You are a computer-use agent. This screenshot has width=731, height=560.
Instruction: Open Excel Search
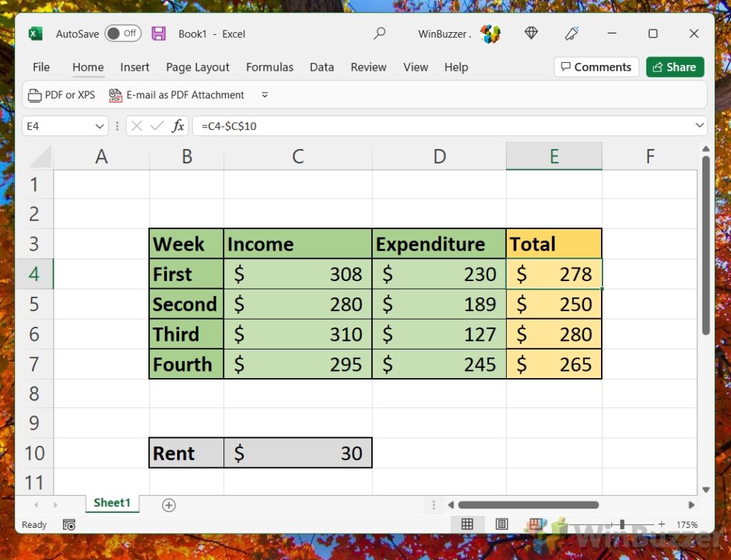click(x=380, y=34)
